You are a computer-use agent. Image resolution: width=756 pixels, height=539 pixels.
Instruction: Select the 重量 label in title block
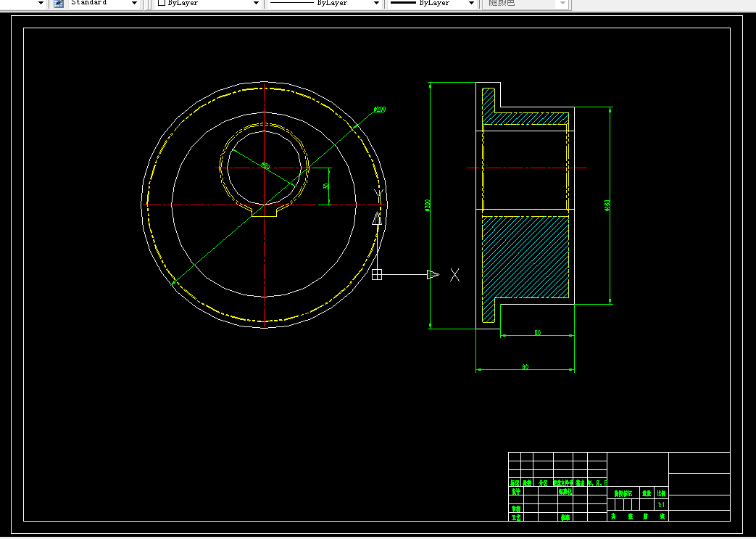point(647,493)
